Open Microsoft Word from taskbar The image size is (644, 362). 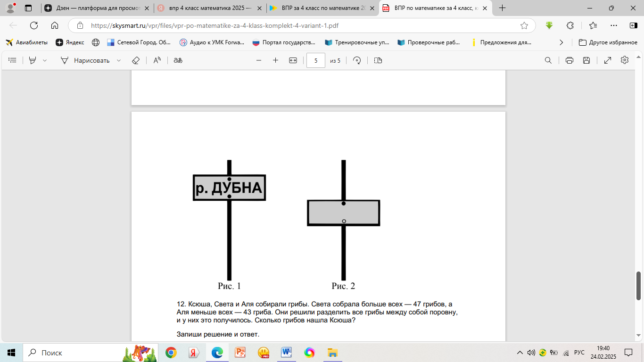coord(286,353)
